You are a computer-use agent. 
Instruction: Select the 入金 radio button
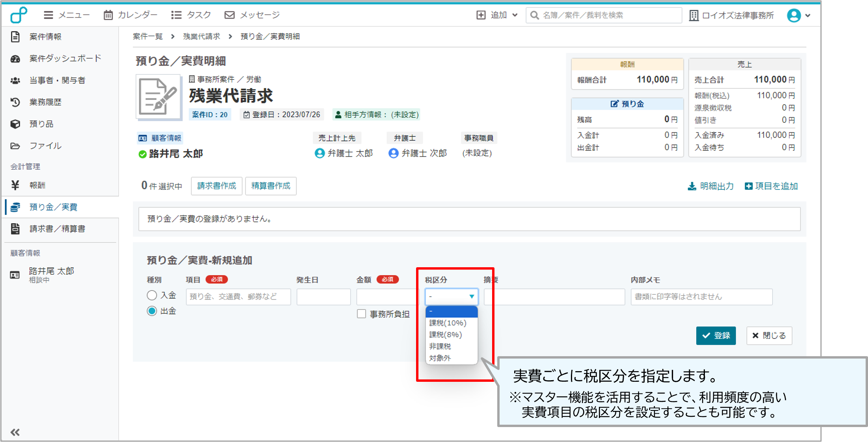(152, 295)
